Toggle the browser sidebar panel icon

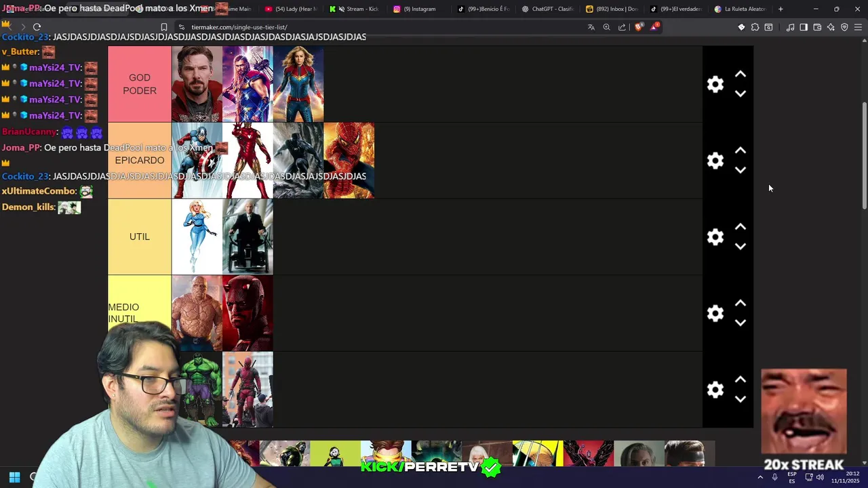point(804,27)
